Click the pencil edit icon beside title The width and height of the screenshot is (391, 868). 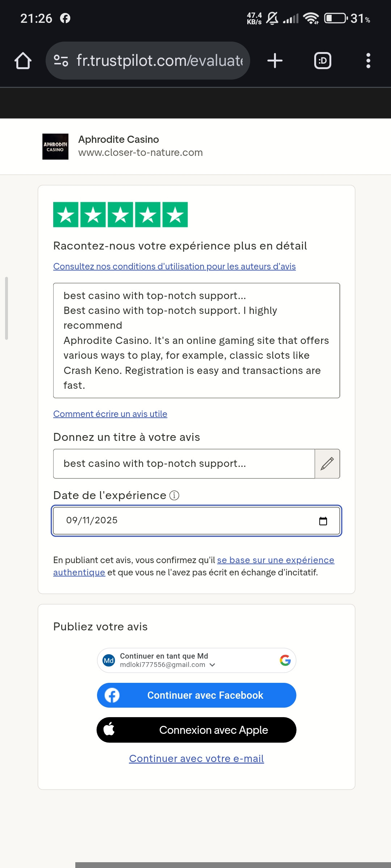pos(327,464)
